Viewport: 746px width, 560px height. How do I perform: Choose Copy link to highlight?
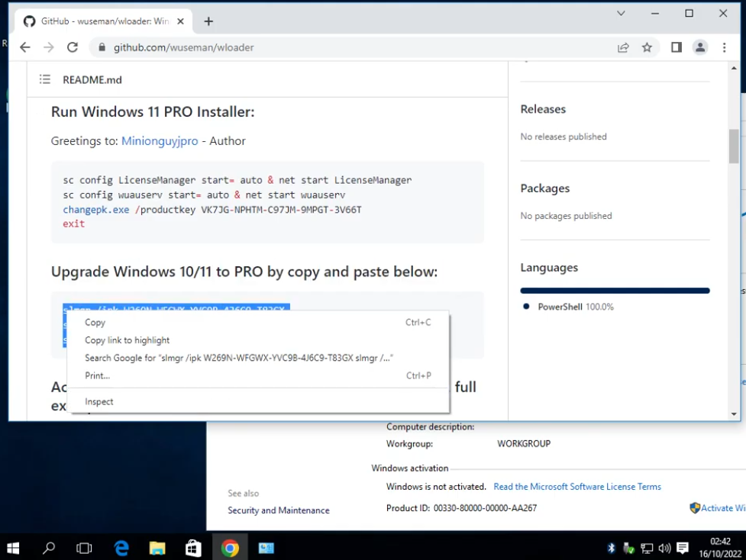point(127,340)
